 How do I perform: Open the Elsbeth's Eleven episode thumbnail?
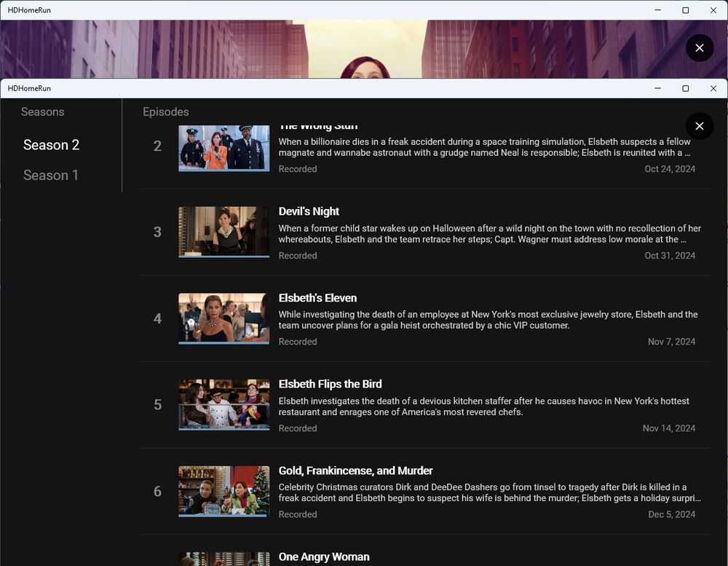(x=223, y=318)
